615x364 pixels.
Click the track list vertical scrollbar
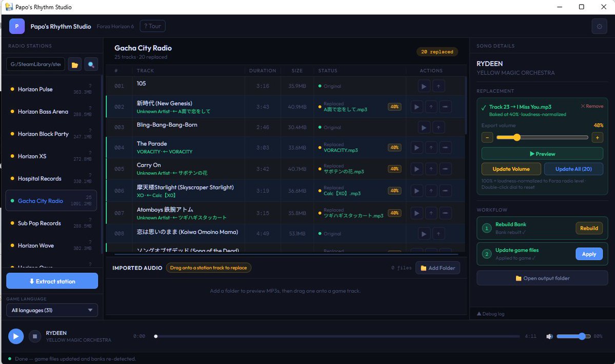[x=466, y=106]
